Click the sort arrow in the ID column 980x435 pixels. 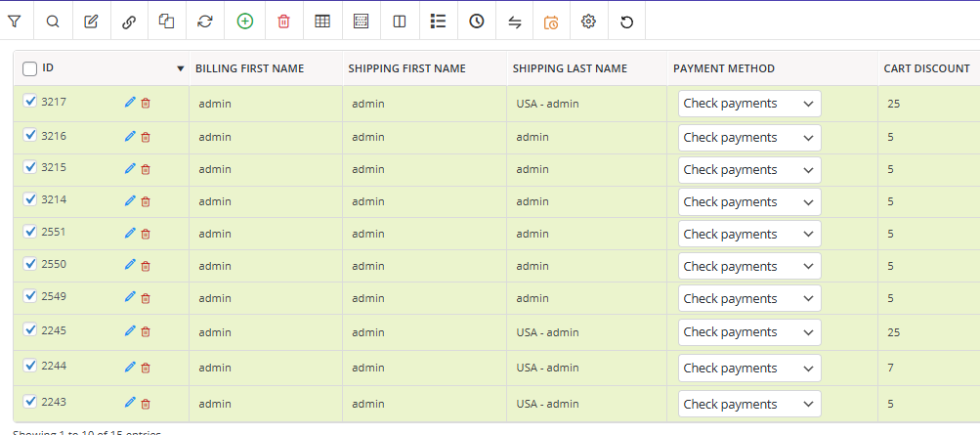coord(180,69)
